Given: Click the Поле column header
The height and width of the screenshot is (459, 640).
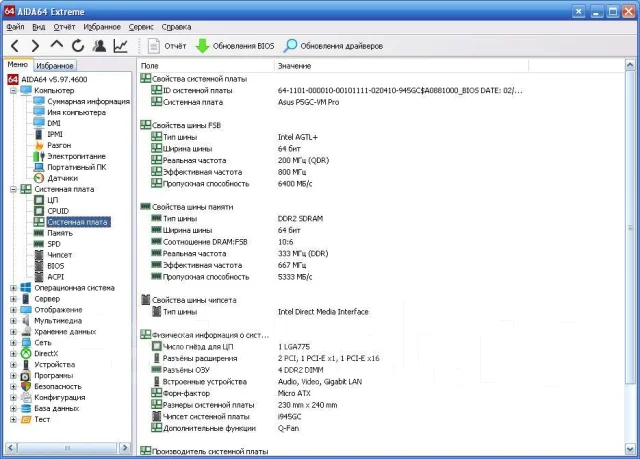Looking at the screenshot, I should pyautogui.click(x=206, y=66).
